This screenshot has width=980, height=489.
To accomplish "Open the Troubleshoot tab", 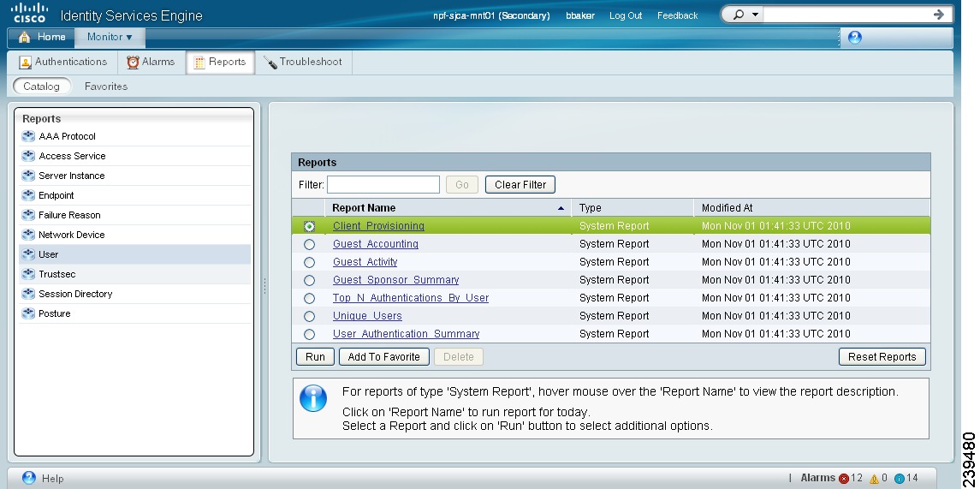I will point(303,62).
